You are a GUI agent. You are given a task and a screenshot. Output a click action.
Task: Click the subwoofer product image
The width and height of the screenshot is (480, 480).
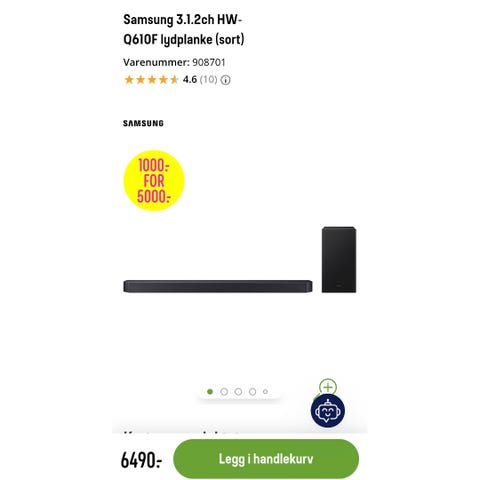339,260
